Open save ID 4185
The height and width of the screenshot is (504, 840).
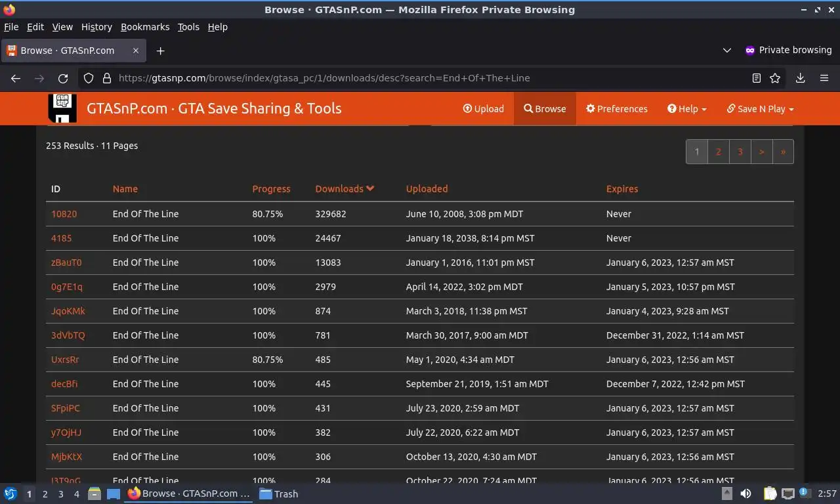pyautogui.click(x=62, y=238)
